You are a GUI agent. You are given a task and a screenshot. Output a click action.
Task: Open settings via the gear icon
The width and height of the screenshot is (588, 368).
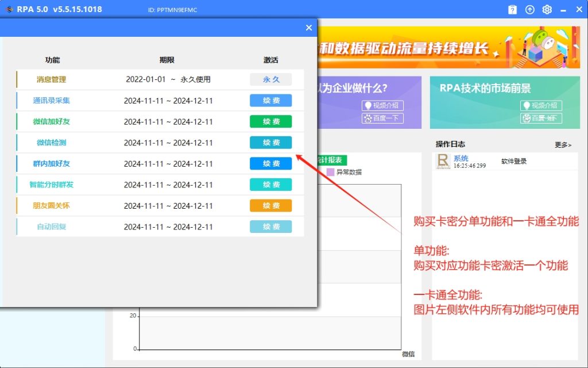[547, 9]
